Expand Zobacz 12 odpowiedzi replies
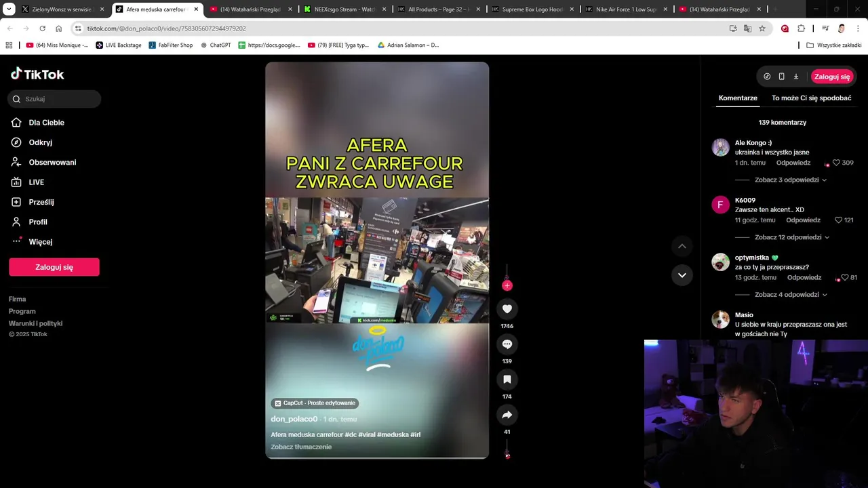 792,237
